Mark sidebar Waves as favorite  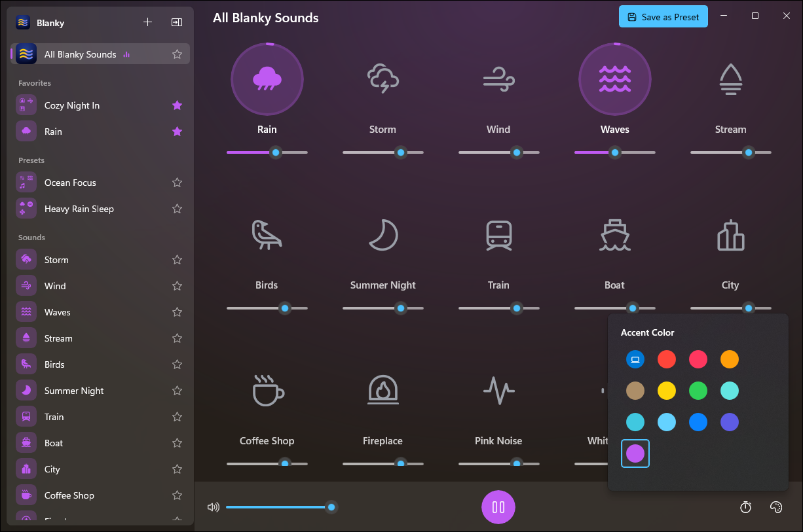(x=177, y=312)
